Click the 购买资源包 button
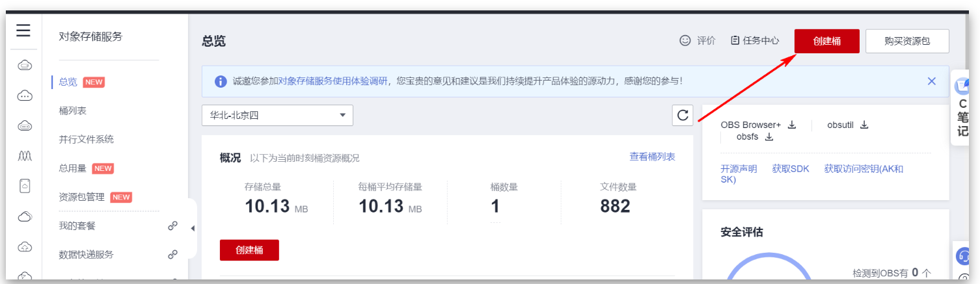 pos(907,41)
